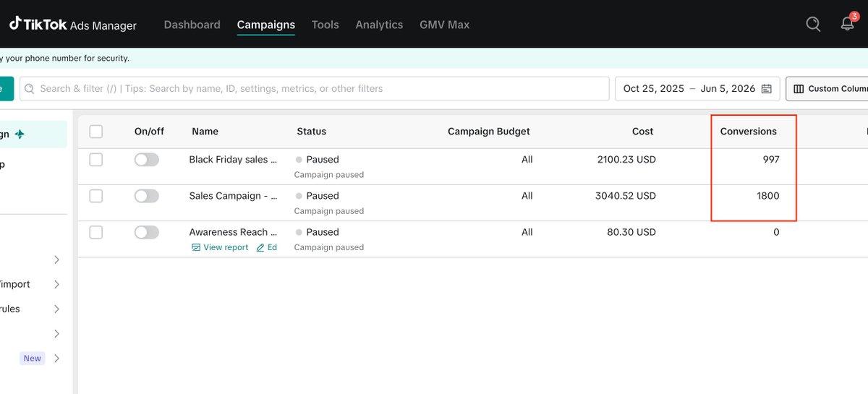
Task: Click the search icon in filter box
Action: pyautogui.click(x=30, y=89)
